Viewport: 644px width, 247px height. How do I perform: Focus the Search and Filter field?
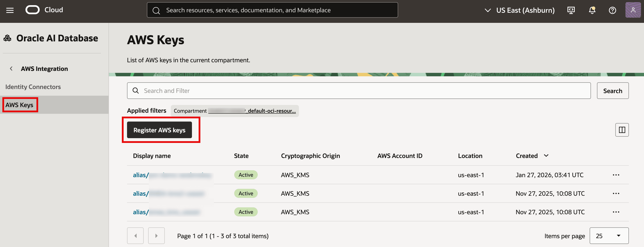(358, 91)
